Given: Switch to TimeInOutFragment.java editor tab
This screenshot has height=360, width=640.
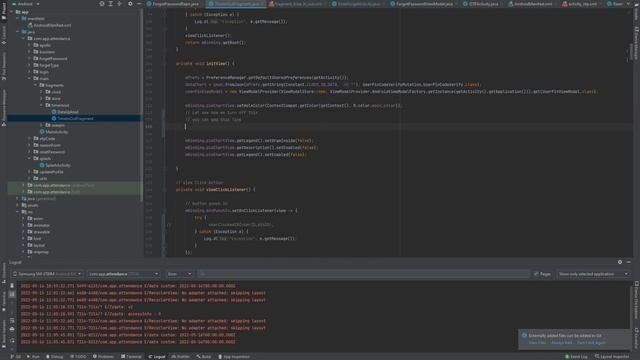Looking at the screenshot, I should tap(237, 4).
